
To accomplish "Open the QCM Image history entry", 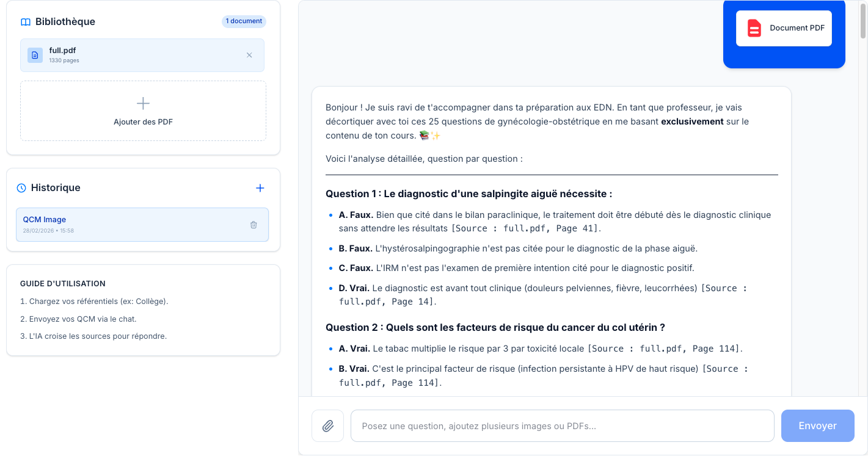I will click(122, 225).
